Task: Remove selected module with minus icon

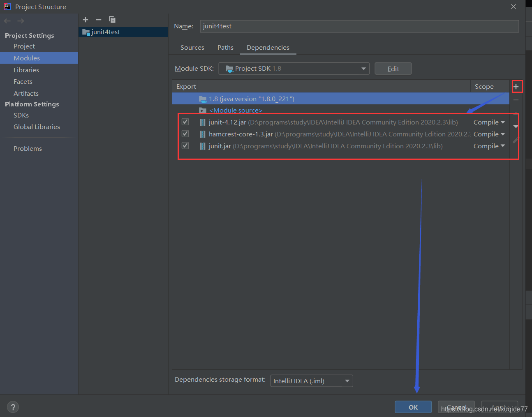Action: pyautogui.click(x=99, y=20)
